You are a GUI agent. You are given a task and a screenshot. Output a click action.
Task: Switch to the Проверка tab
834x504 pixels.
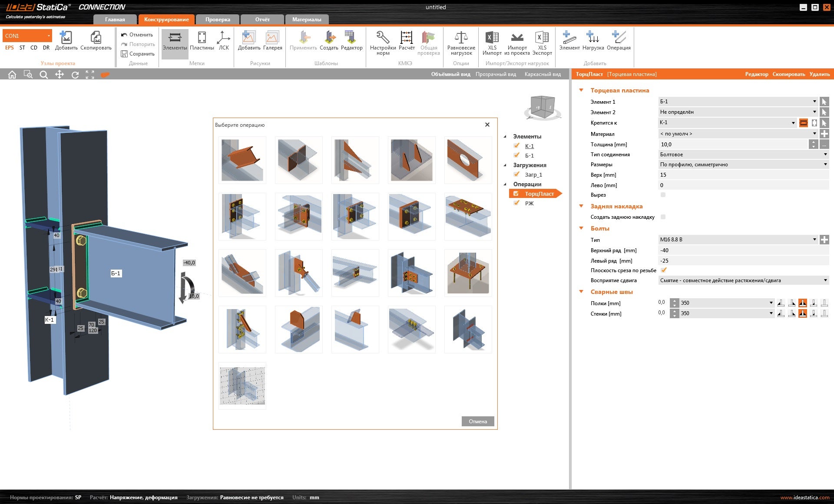pyautogui.click(x=218, y=20)
